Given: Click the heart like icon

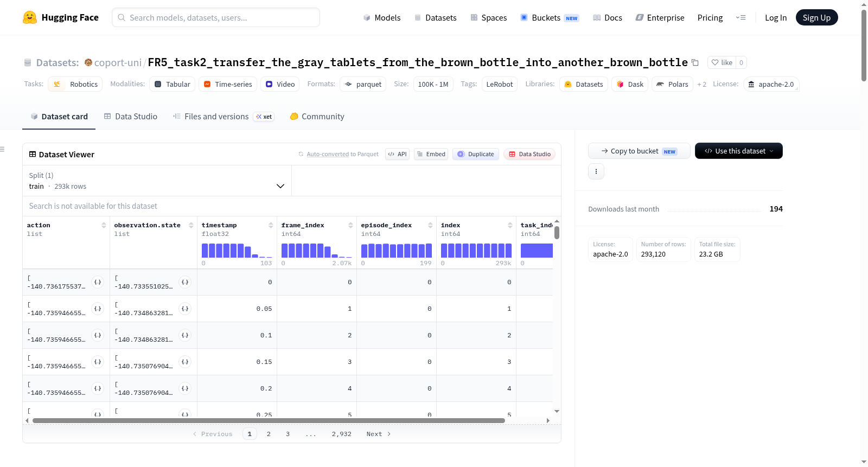Looking at the screenshot, I should point(715,62).
